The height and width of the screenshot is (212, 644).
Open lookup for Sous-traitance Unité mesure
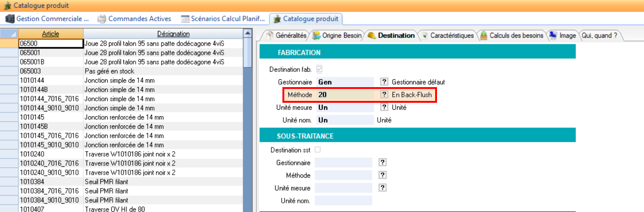382,188
